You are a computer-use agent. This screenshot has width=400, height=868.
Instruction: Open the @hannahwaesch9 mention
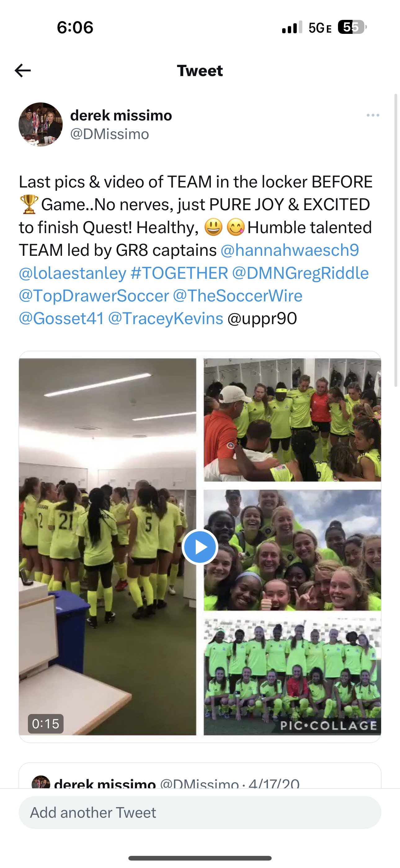pyautogui.click(x=290, y=250)
